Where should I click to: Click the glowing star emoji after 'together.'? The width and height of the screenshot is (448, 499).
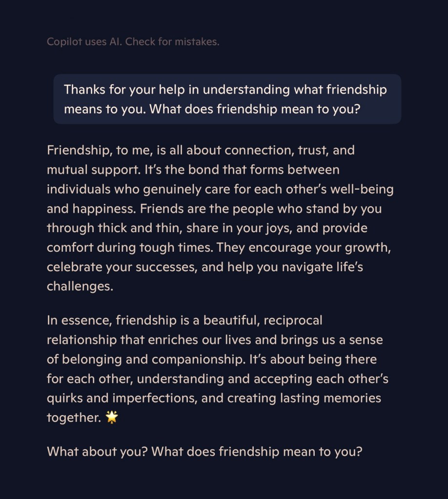[x=112, y=418]
